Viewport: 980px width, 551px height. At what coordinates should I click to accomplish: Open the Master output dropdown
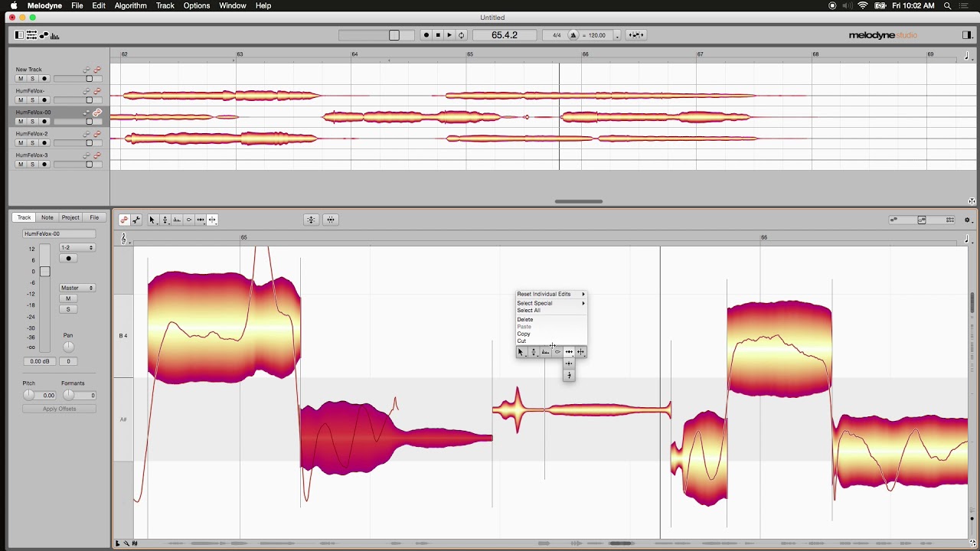tap(77, 288)
